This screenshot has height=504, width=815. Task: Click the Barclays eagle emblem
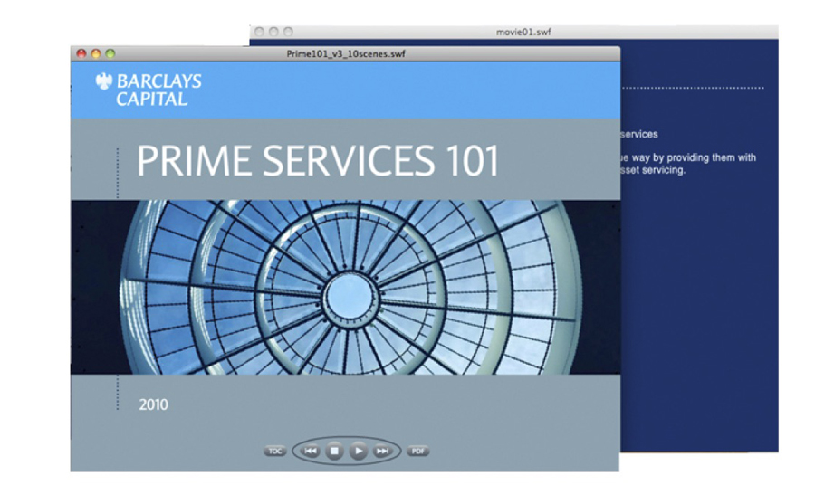pyautogui.click(x=104, y=82)
